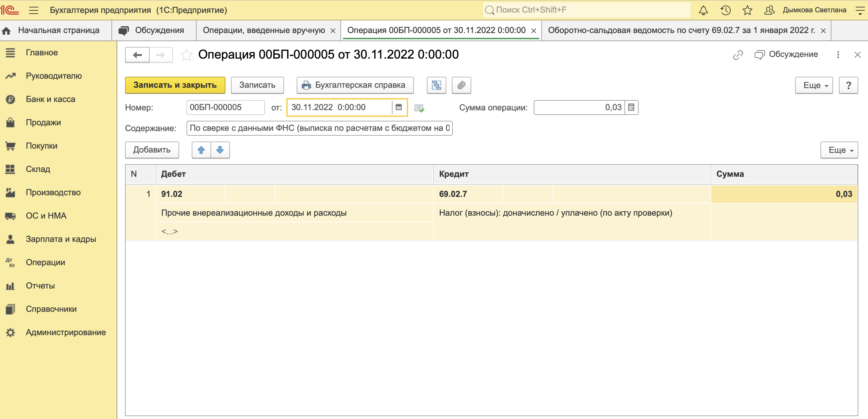The height and width of the screenshot is (419, 868).
Task: Close the operation form with X
Action: pos(858,55)
